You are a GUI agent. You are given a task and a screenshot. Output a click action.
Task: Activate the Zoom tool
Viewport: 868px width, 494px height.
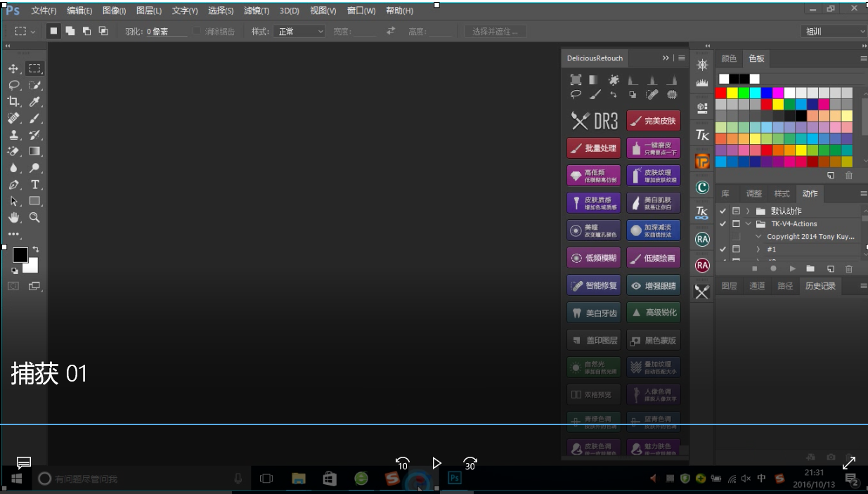pos(34,218)
